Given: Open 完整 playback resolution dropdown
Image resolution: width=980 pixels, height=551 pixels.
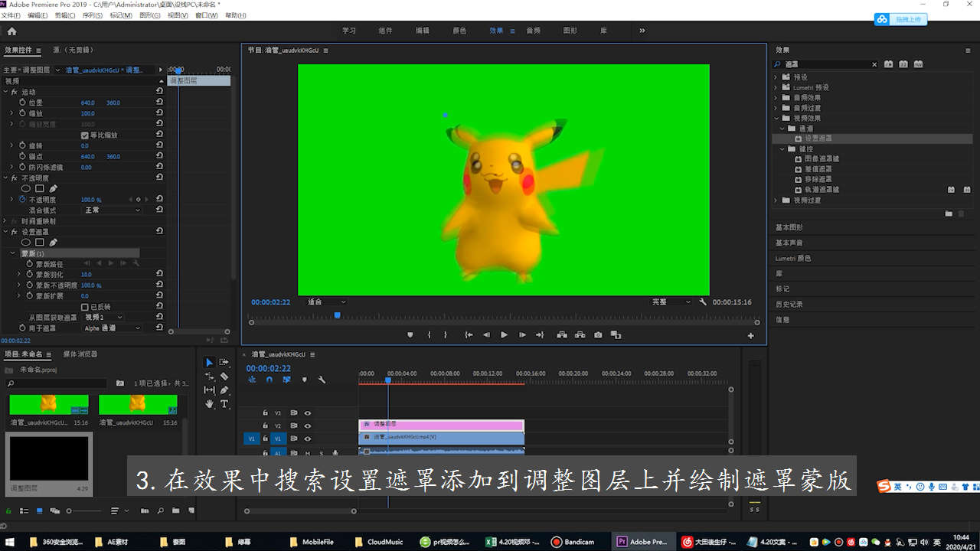Looking at the screenshot, I should tap(671, 302).
